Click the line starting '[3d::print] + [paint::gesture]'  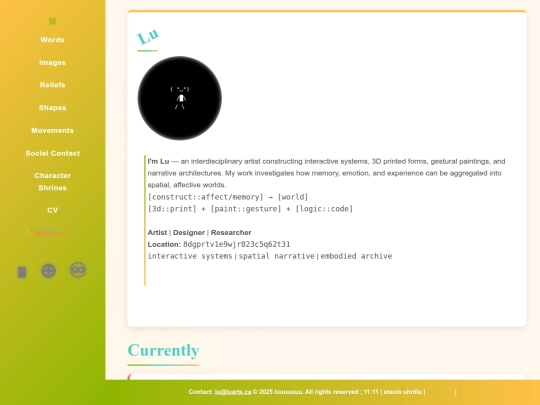[x=250, y=209]
